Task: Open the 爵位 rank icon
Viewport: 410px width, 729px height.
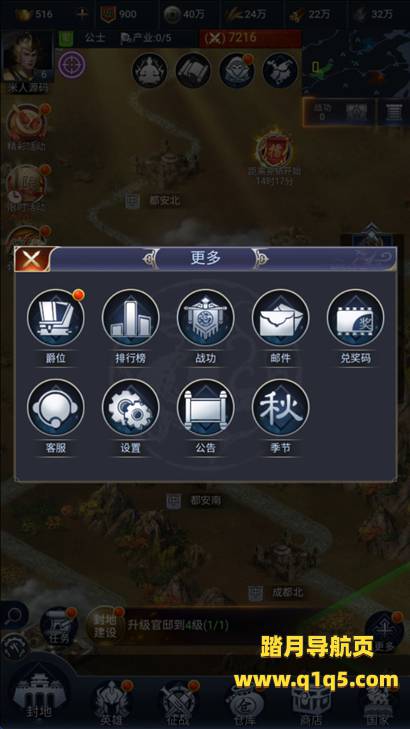Action: coord(56,318)
